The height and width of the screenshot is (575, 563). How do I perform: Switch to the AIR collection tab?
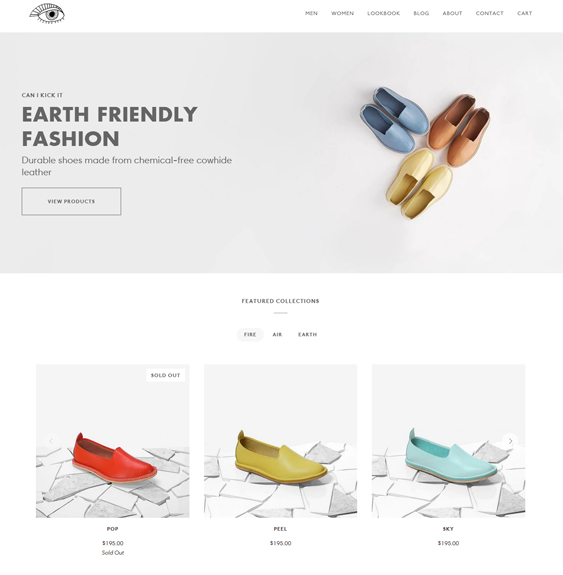(x=277, y=334)
